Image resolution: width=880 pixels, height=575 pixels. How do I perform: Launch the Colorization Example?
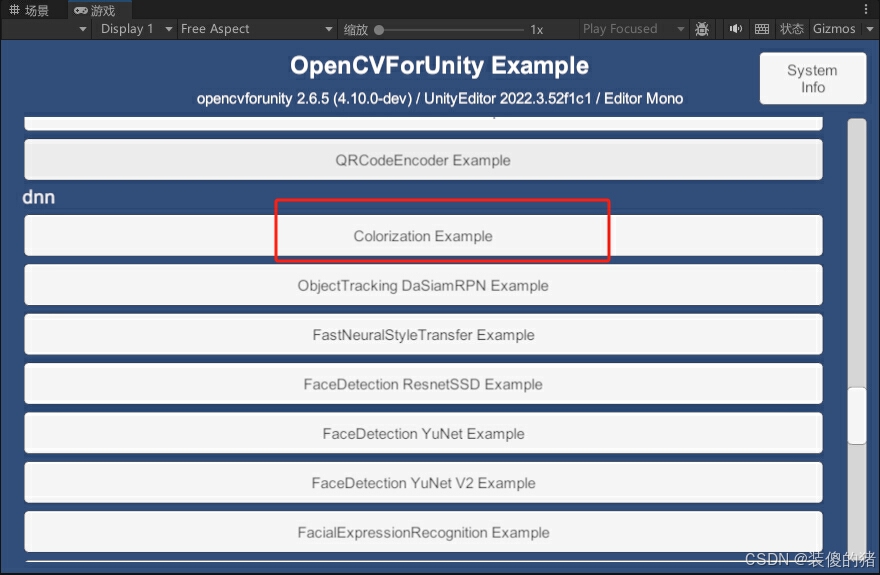pos(423,236)
